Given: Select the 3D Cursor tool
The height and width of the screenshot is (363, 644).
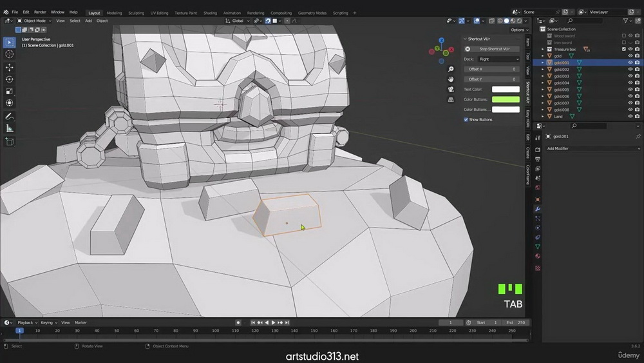Looking at the screenshot, I should 10,54.
